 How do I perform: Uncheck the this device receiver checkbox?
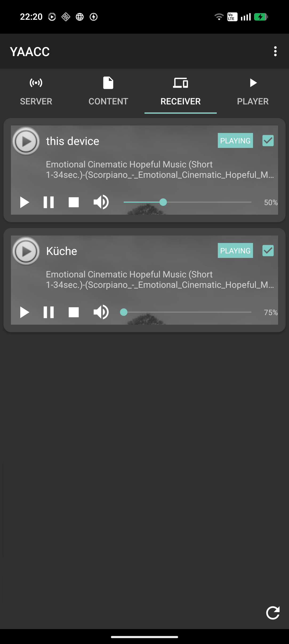click(268, 140)
